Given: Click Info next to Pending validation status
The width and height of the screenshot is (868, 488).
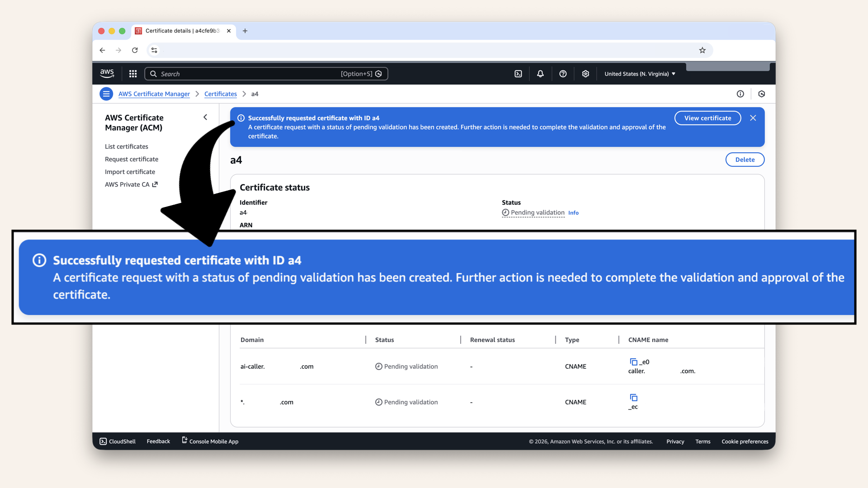Looking at the screenshot, I should point(573,213).
